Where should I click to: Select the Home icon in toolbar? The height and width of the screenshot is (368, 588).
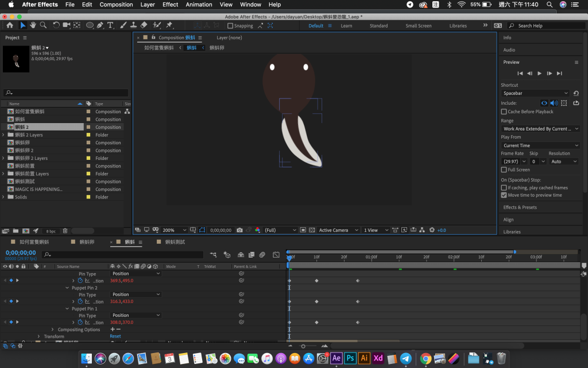point(10,25)
